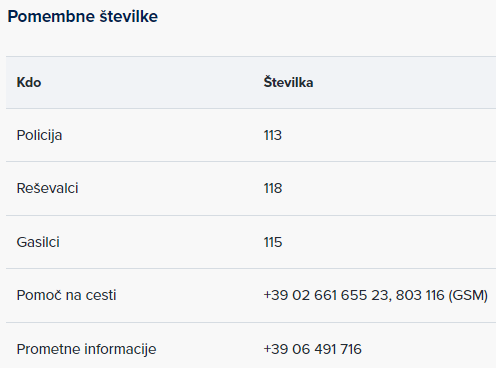Click the +39 prefix of the traffic info number
This screenshot has height=368, width=496.
(276, 349)
